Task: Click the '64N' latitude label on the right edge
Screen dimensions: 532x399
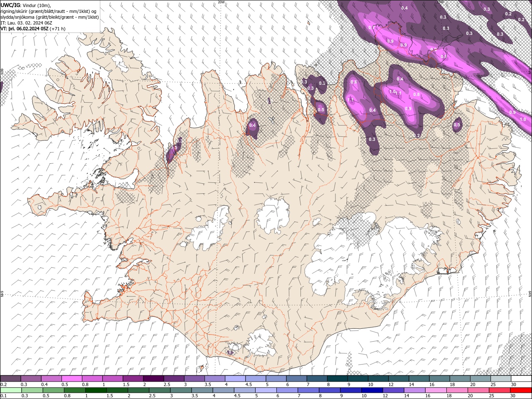Action: click(530, 294)
